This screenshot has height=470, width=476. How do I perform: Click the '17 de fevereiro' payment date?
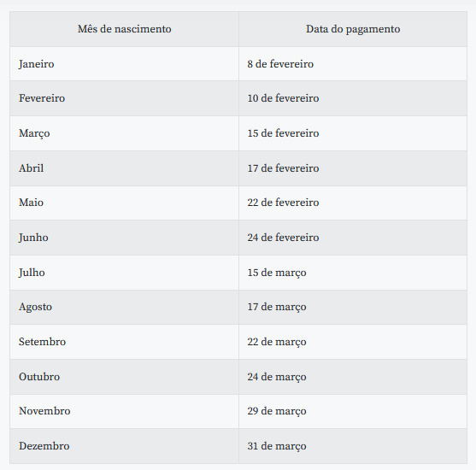[353, 168]
